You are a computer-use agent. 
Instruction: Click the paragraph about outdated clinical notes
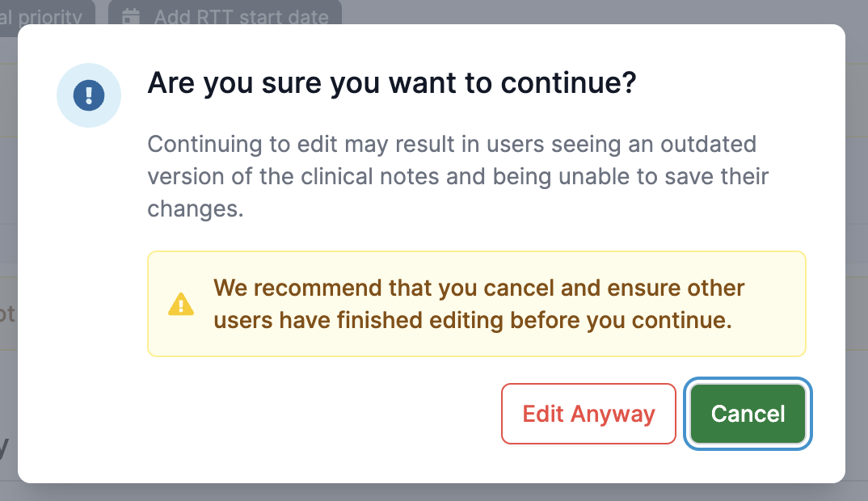(x=457, y=176)
